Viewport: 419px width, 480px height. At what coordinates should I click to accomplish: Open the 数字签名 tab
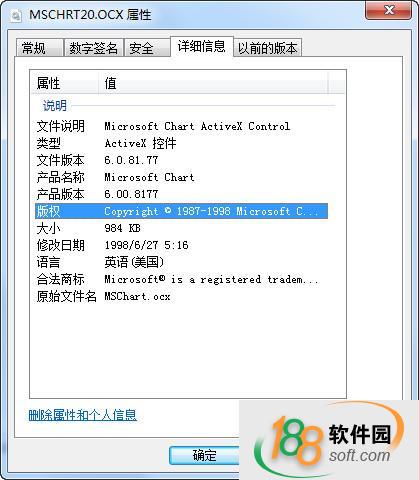pyautogui.click(x=94, y=48)
